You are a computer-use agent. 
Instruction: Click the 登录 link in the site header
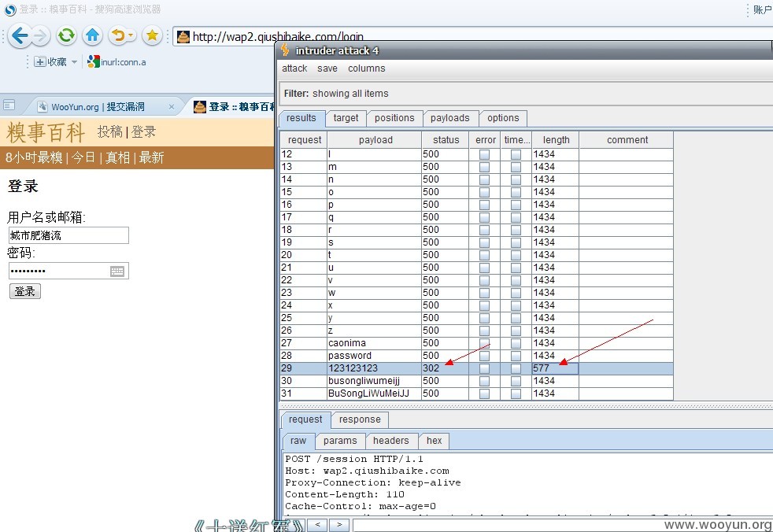point(143,131)
